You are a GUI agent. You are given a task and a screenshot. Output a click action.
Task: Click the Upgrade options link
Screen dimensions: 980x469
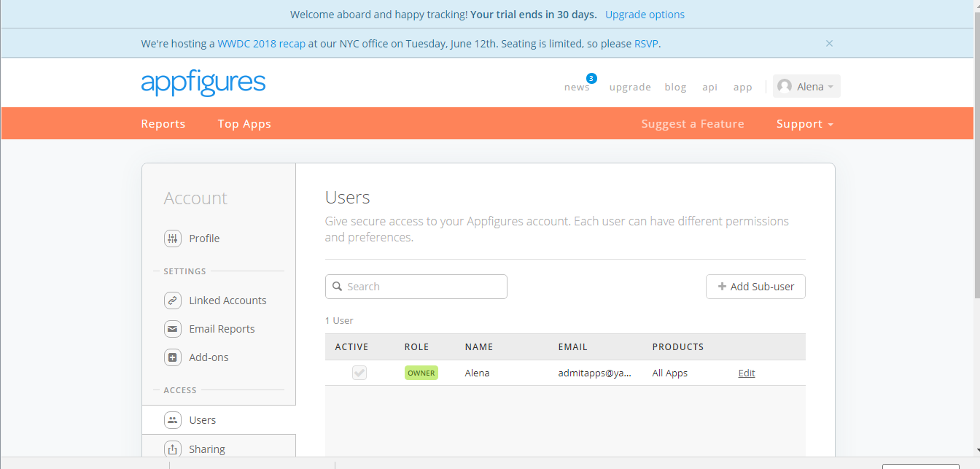click(x=645, y=15)
